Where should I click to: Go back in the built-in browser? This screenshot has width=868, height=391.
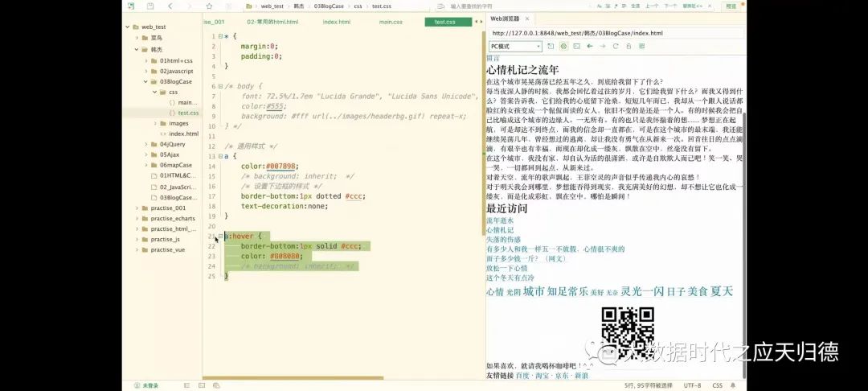tap(589, 47)
